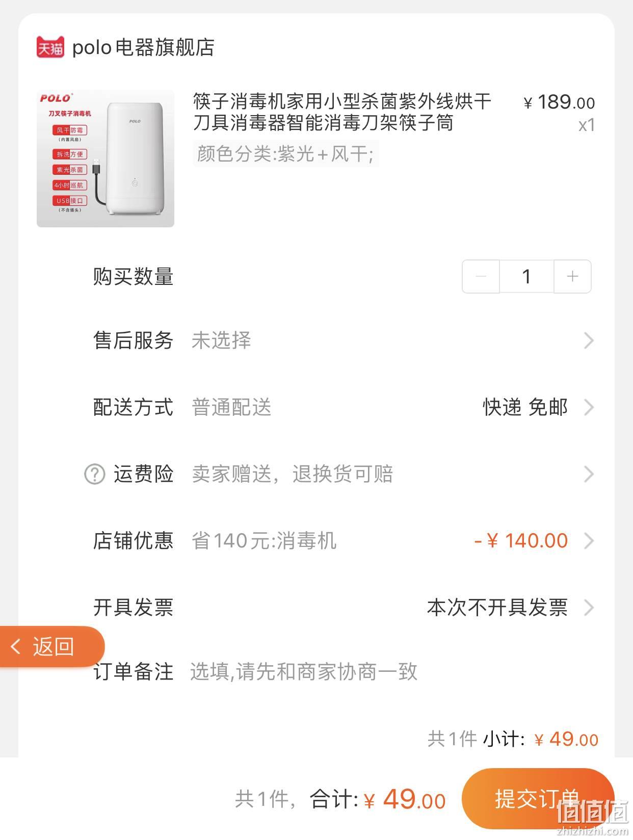The height and width of the screenshot is (840, 633).
Task: Click the -¥140.00 store discount amount
Action: point(521,541)
